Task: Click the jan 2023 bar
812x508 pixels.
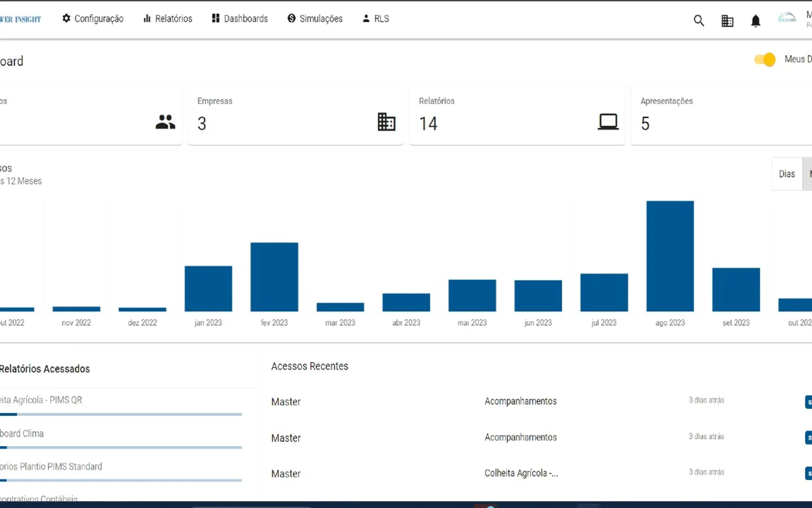Action: (208, 289)
